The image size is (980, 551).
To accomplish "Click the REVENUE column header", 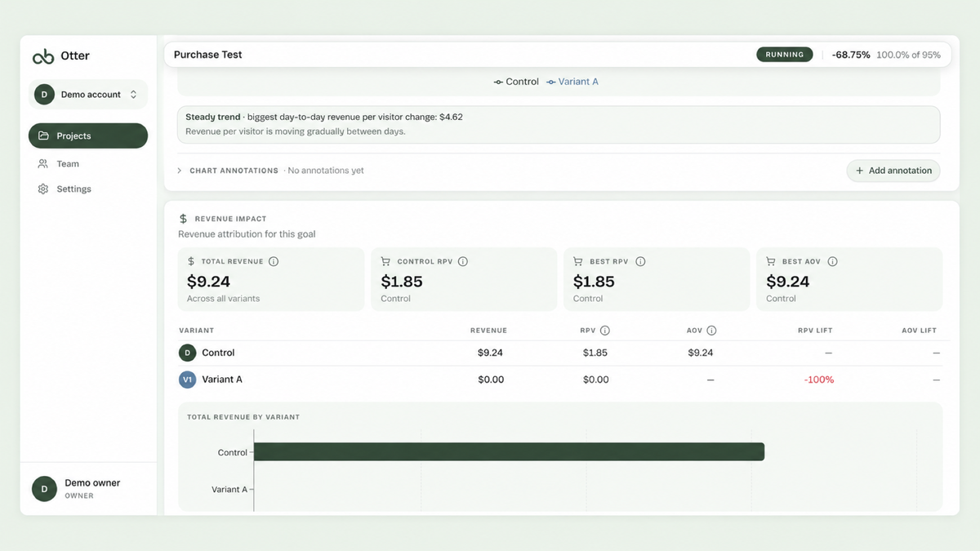I will (488, 331).
